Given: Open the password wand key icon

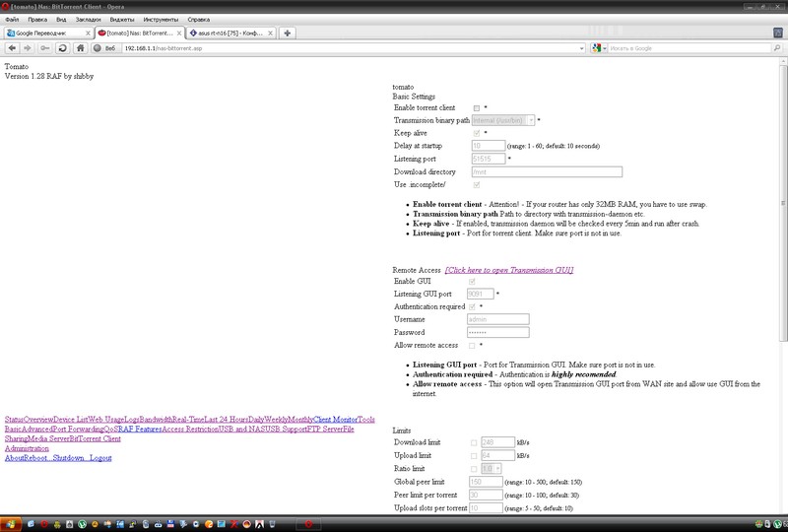Looking at the screenshot, I should point(44,48).
